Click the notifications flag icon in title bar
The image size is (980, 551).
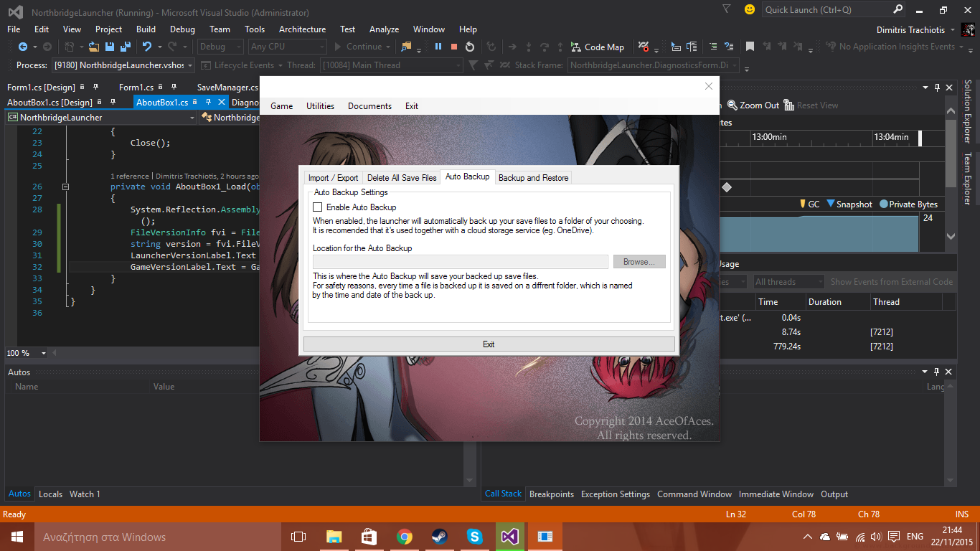[727, 9]
